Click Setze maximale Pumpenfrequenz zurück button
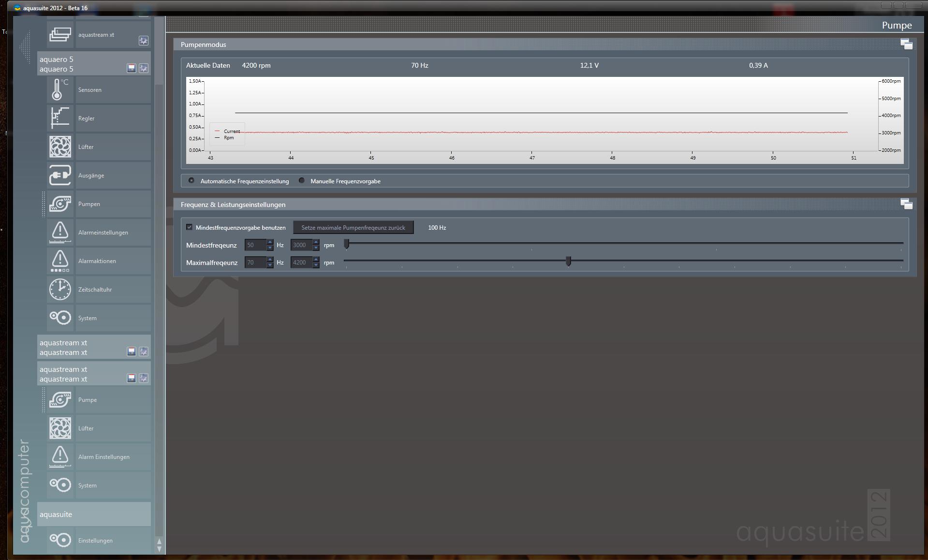 click(354, 228)
